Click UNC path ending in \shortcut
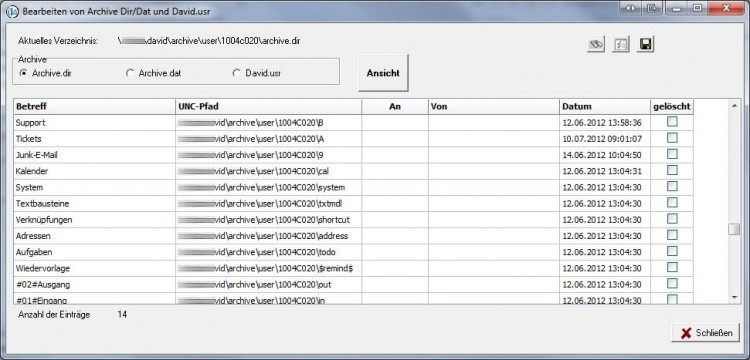750x360 pixels. [x=264, y=220]
